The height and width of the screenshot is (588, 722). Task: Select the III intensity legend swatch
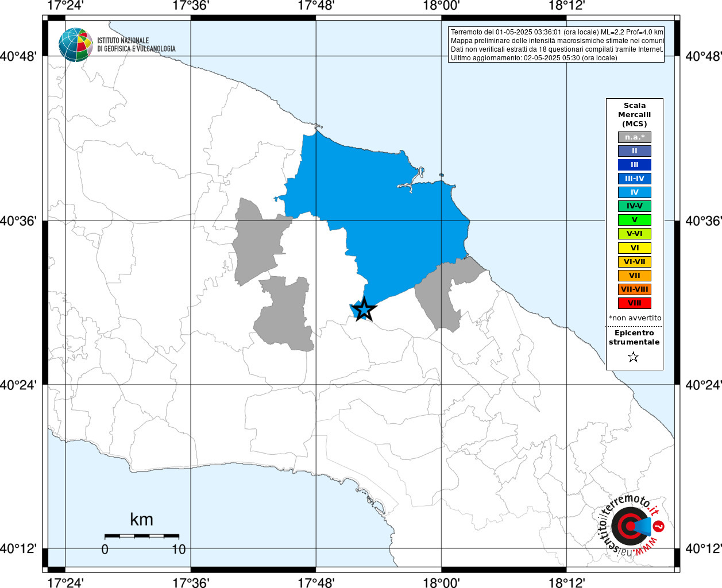pyautogui.click(x=635, y=165)
